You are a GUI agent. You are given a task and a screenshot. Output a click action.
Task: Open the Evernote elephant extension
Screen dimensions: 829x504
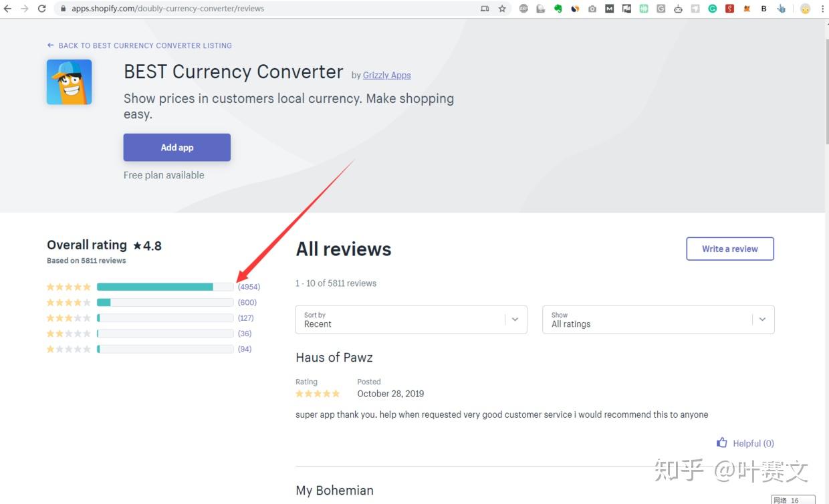coord(558,9)
